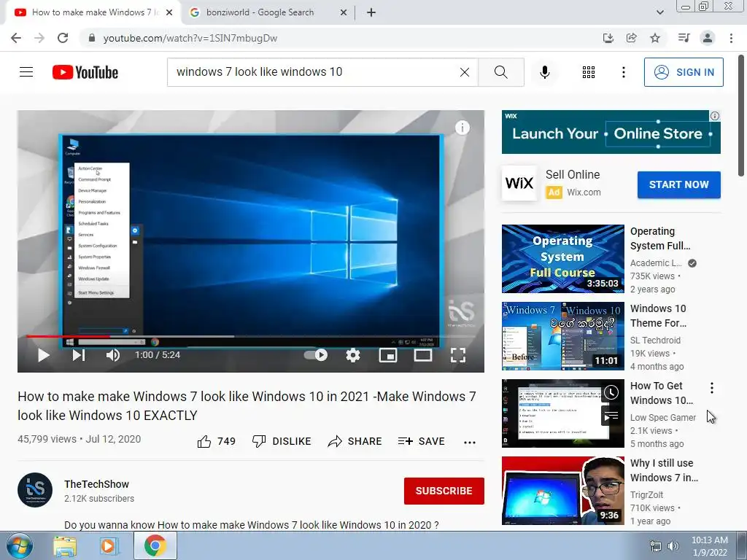Open Windows Media Player from taskbar
Image resolution: width=747 pixels, height=560 pixels.
coord(109,546)
